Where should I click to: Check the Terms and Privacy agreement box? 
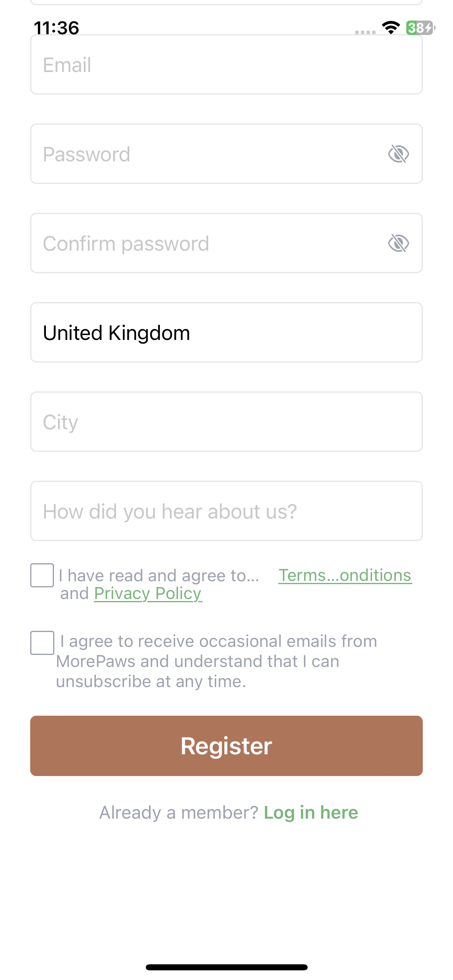[42, 575]
